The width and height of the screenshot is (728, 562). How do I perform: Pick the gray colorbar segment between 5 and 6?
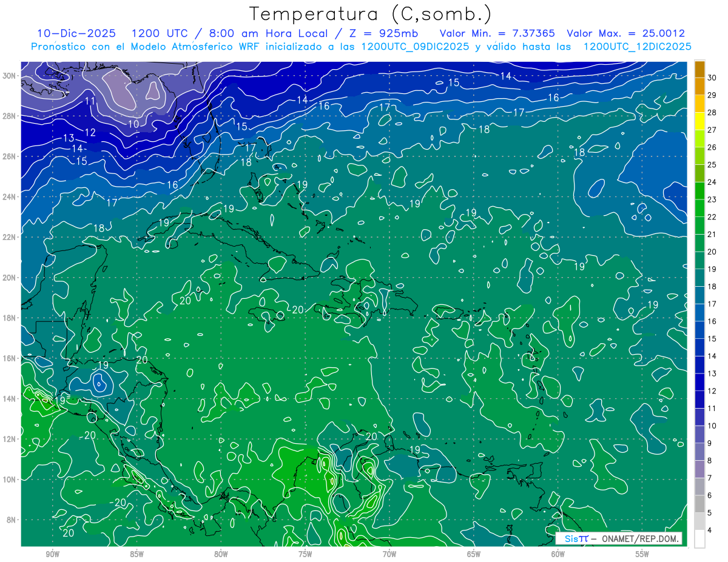pyautogui.click(x=699, y=504)
